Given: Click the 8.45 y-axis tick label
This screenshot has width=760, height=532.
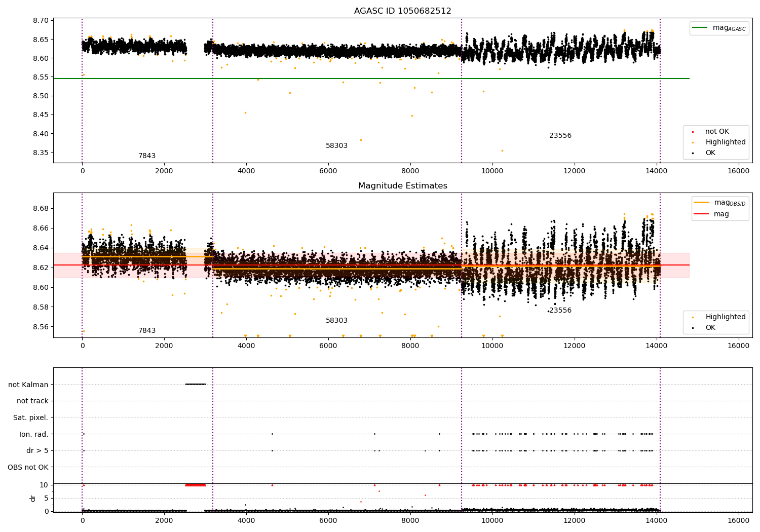Looking at the screenshot, I should pos(41,115).
